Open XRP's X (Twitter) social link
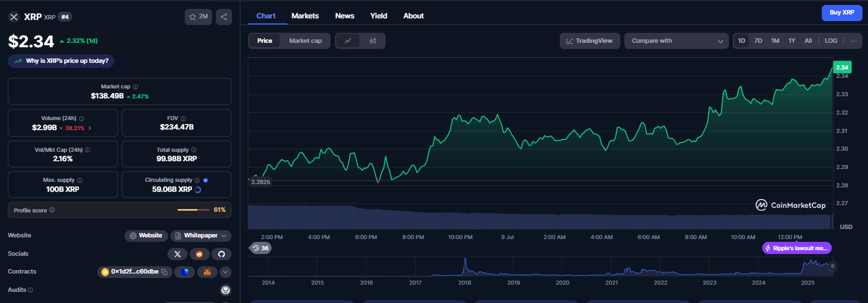Image resolution: width=868 pixels, height=303 pixels. click(x=177, y=254)
